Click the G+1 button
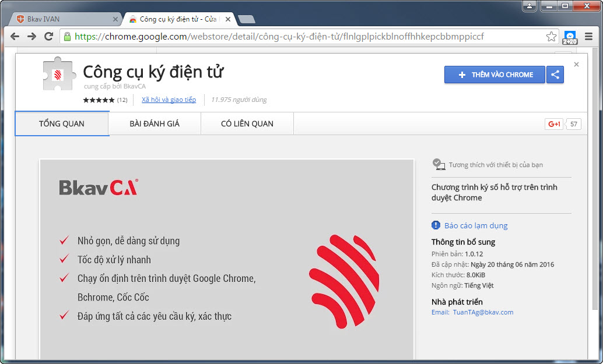 pyautogui.click(x=554, y=124)
